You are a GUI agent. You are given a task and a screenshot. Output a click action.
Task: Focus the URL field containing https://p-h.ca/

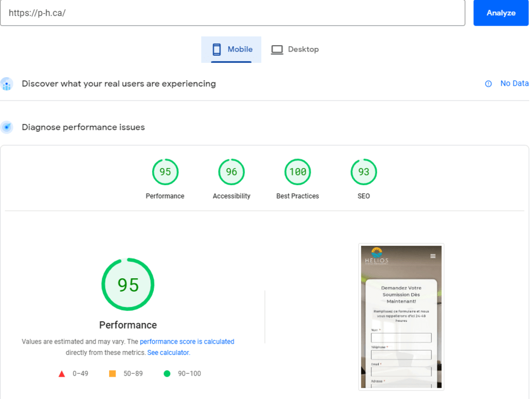point(232,13)
